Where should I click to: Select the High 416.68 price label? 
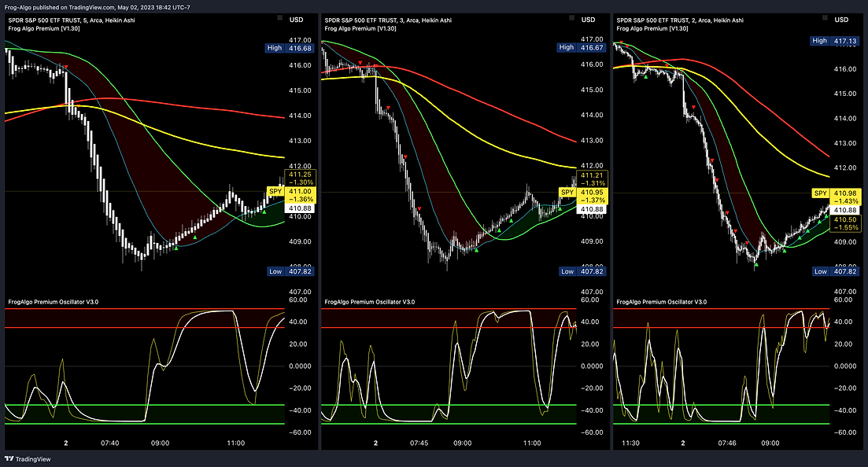[x=290, y=48]
